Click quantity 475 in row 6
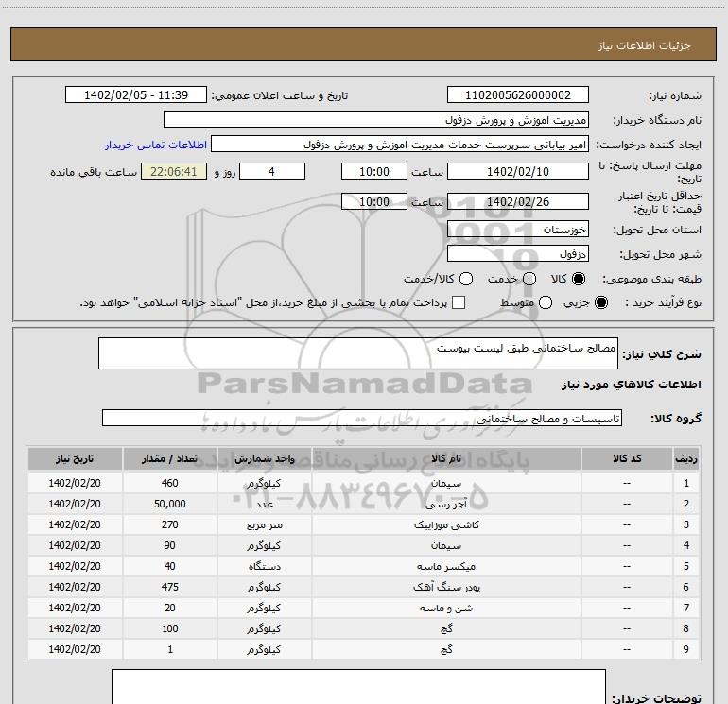 [x=170, y=587]
